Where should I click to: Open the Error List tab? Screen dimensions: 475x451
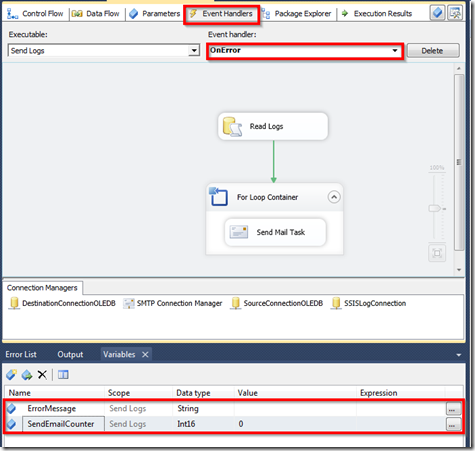(x=21, y=354)
